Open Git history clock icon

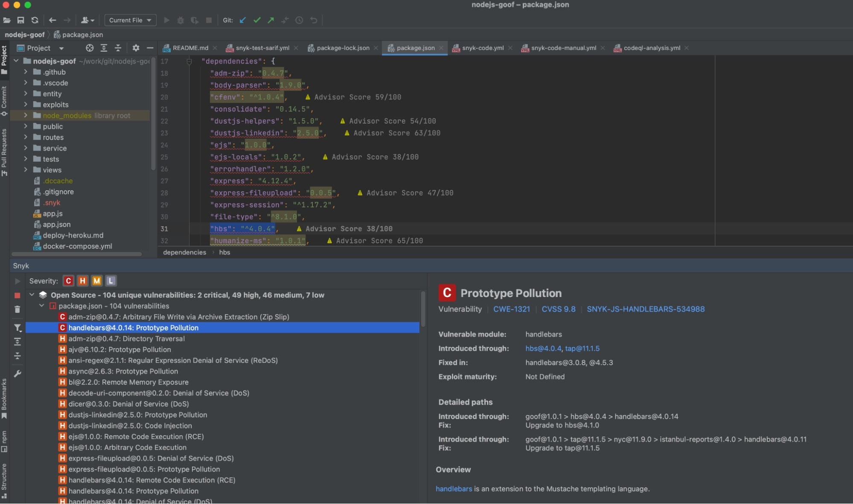[299, 20]
